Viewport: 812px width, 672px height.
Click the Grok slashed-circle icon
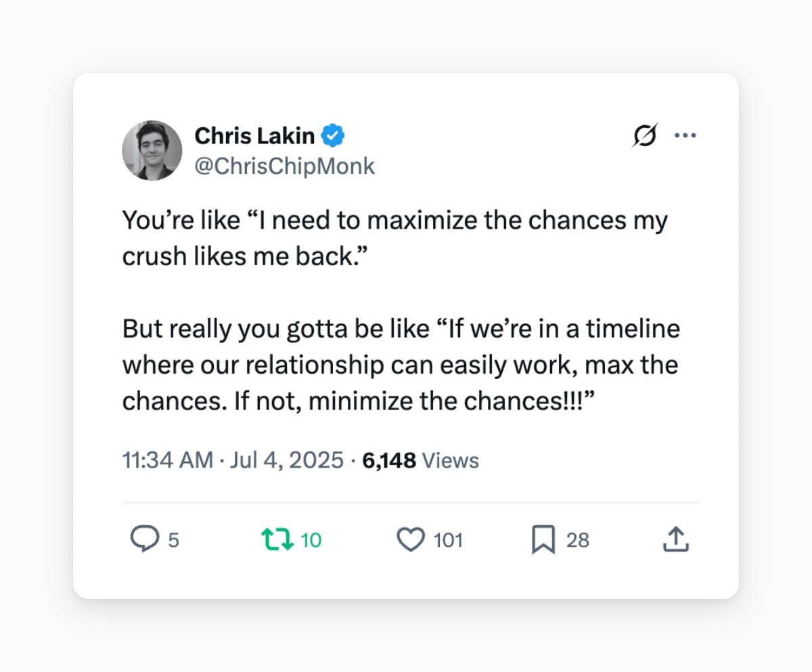coord(645,136)
